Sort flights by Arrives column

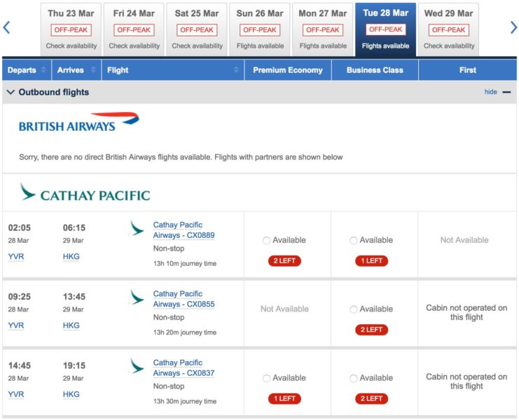click(x=76, y=70)
